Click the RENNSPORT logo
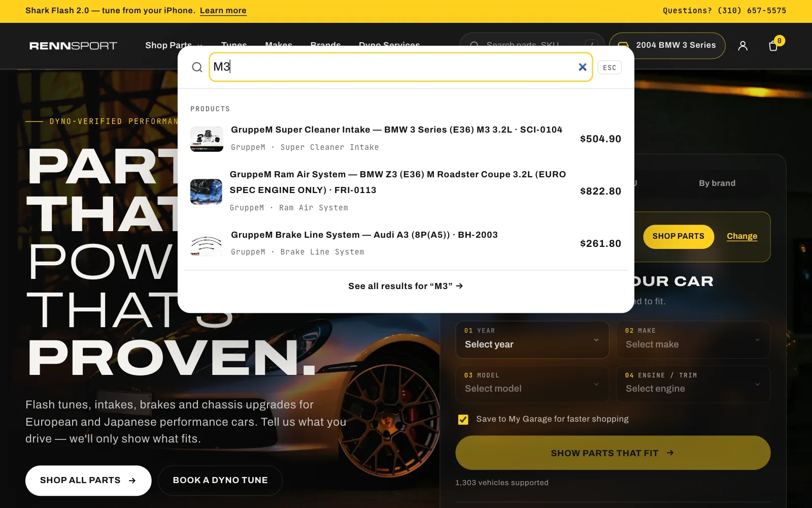This screenshot has height=508, width=812. [x=73, y=46]
